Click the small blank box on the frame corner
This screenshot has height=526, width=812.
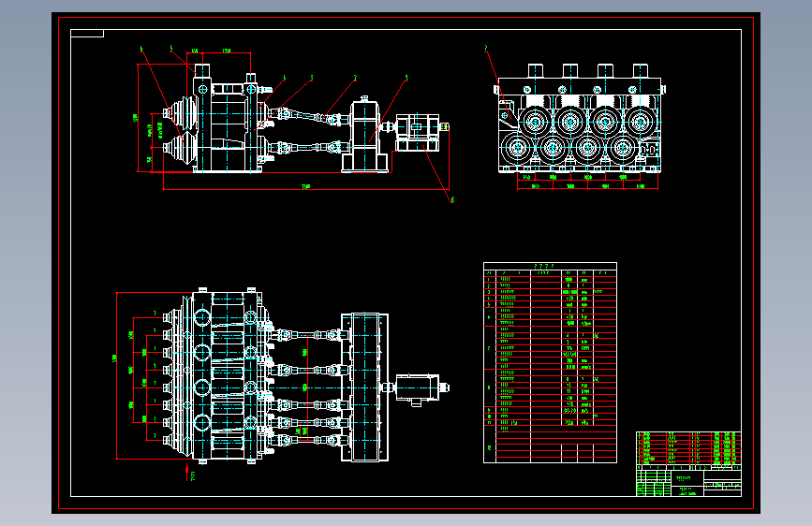87,34
